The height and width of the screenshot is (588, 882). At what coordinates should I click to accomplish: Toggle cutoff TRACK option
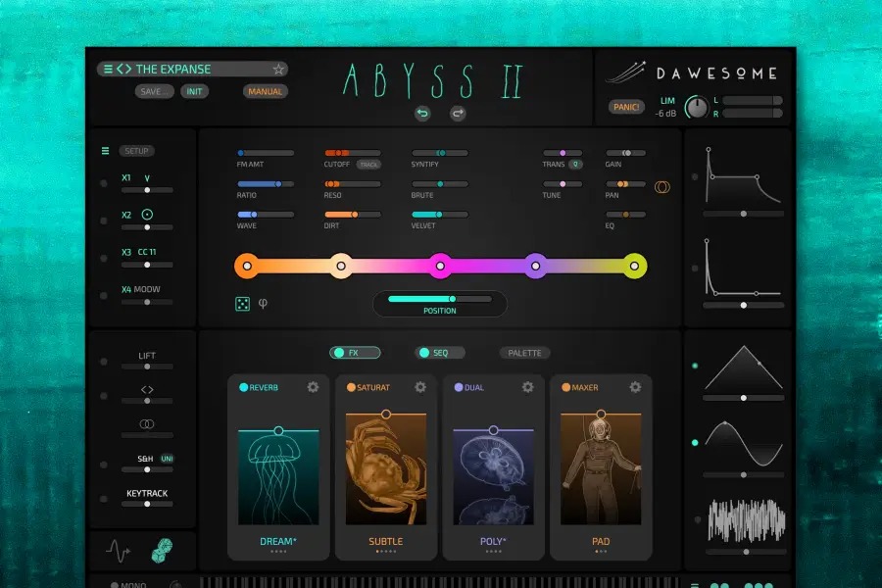(368, 165)
